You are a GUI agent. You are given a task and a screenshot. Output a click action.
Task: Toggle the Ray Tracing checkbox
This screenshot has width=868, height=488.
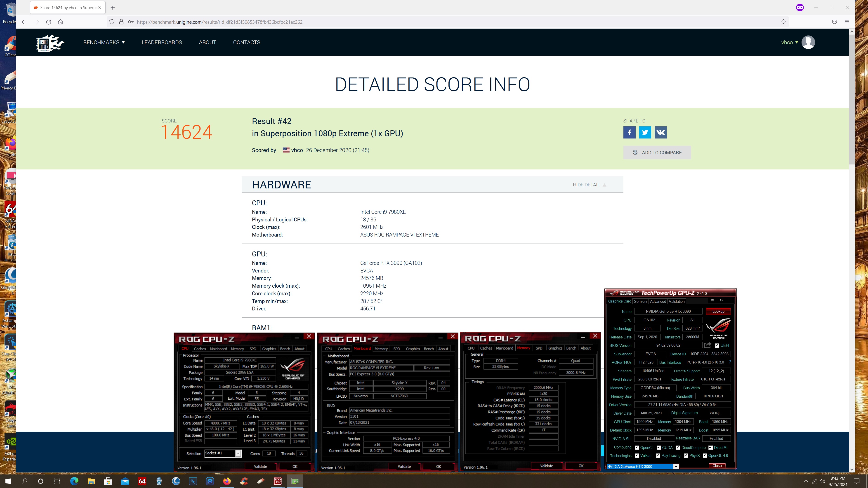658,456
